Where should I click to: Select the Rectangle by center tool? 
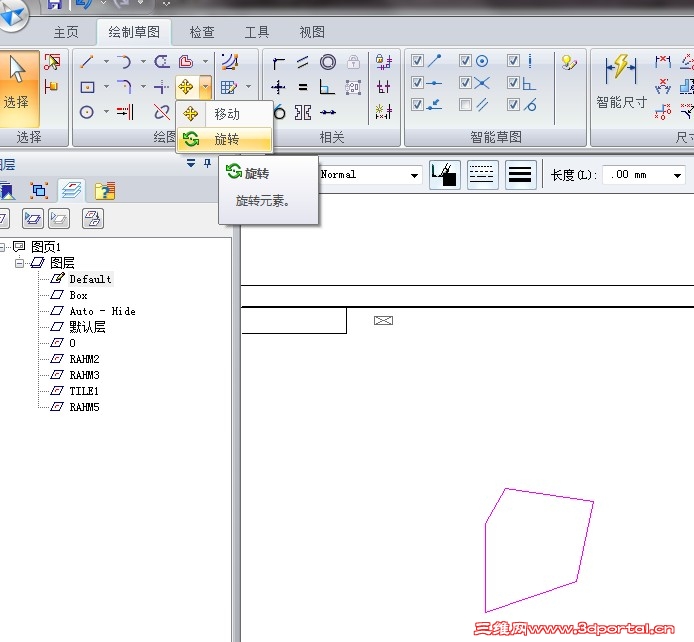point(87,87)
